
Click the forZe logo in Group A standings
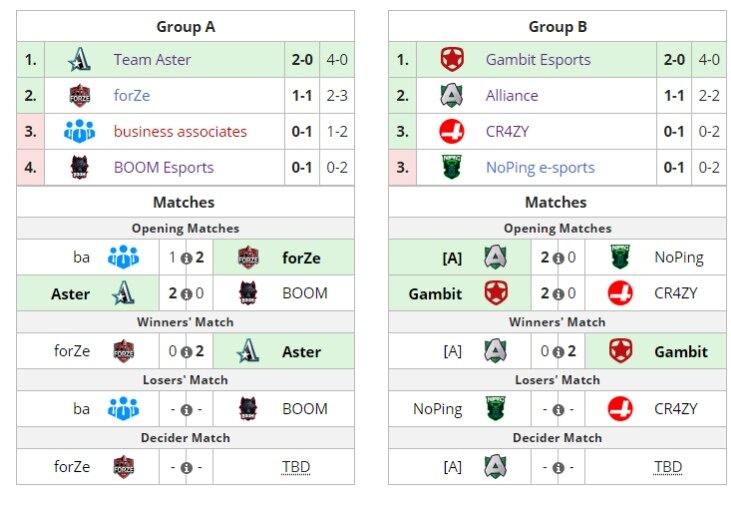[x=80, y=96]
